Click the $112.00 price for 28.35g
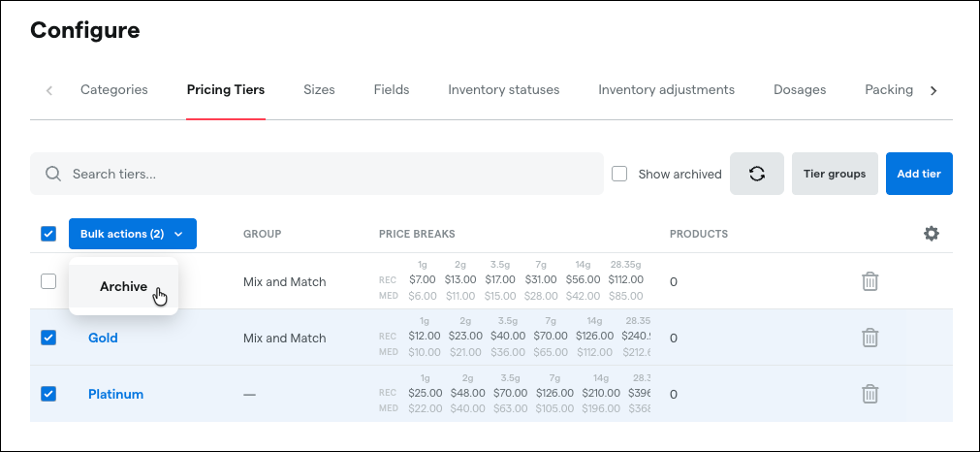This screenshot has width=980, height=452. coord(625,279)
